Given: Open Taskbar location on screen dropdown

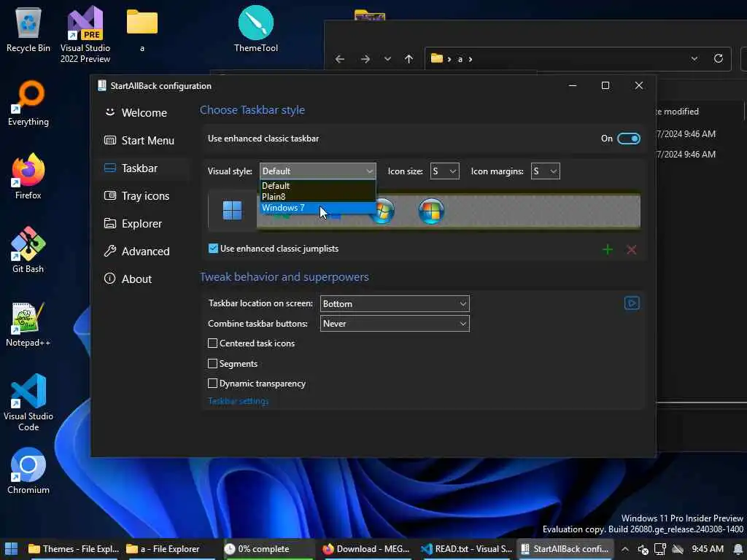Looking at the screenshot, I should tap(395, 304).
